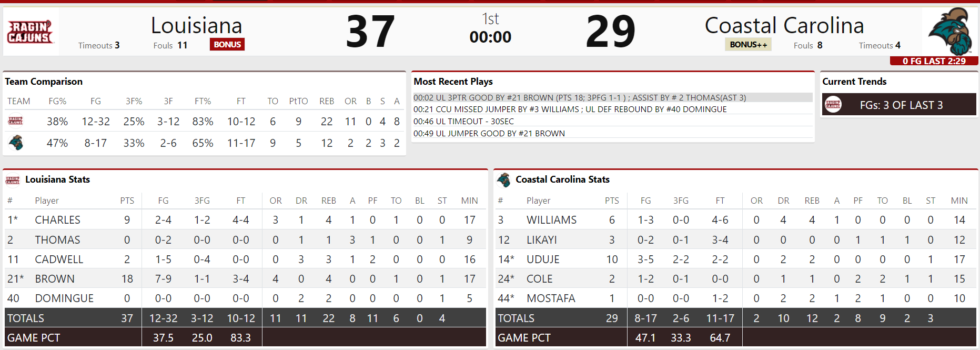Select player UDUJE in Coastal Carolina Stats
The width and height of the screenshot is (980, 350).
[x=543, y=259]
